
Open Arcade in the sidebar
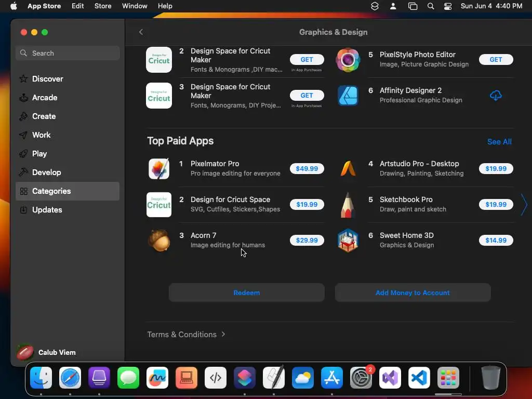(x=68, y=97)
